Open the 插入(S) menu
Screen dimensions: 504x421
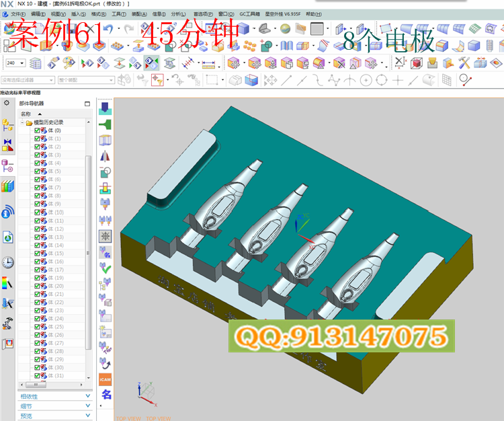tap(79, 14)
